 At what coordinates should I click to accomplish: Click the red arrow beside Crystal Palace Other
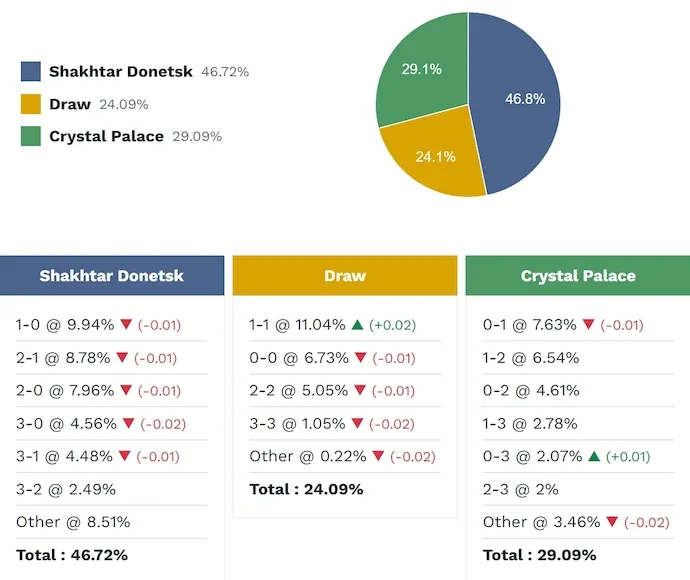point(612,522)
